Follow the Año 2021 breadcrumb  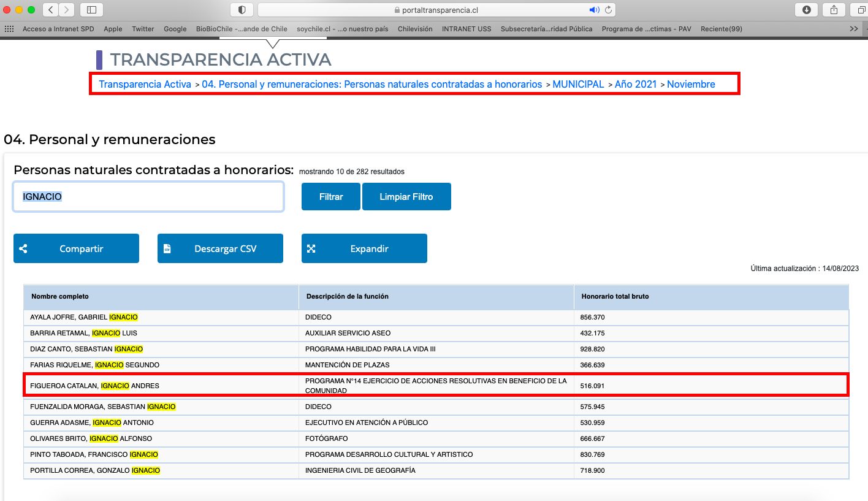coord(636,84)
